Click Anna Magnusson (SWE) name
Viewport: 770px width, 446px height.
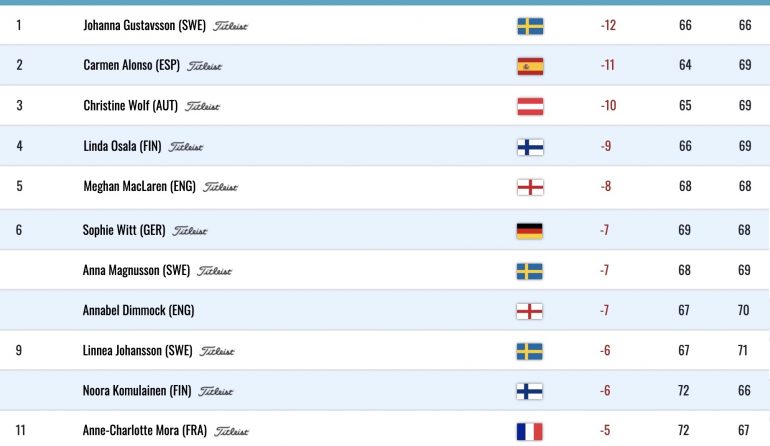[136, 270]
